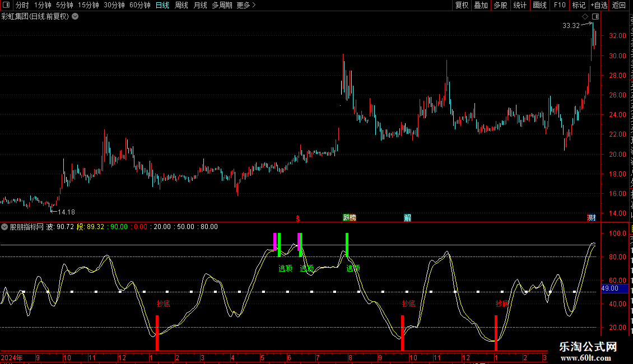This screenshot has height=364, width=633.
Task: Open the round arrow beside 股朋指标网 indicator
Action: tap(4, 227)
